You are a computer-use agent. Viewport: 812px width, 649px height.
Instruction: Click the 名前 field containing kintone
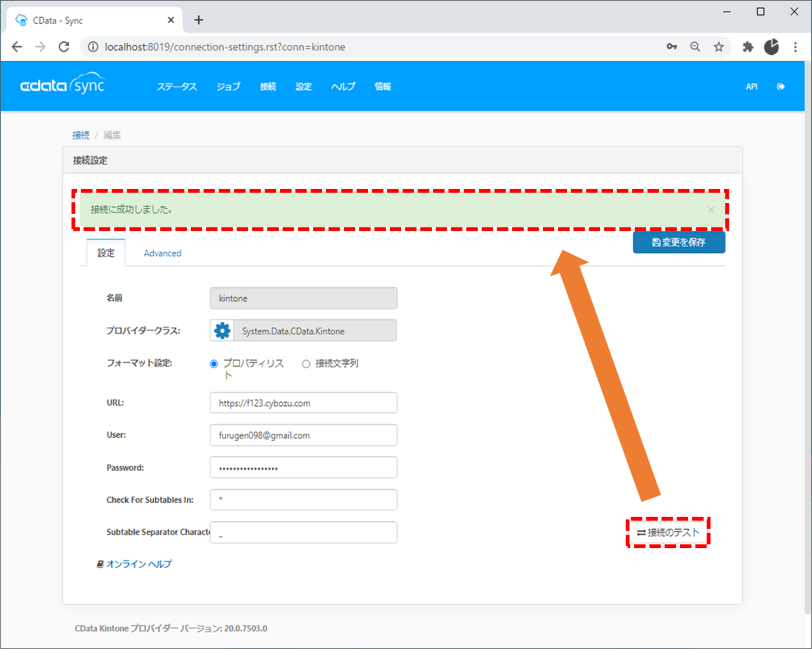pos(303,298)
